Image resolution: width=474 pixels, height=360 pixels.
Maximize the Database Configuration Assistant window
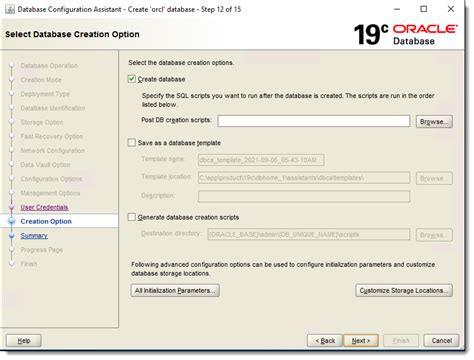coord(424,9)
